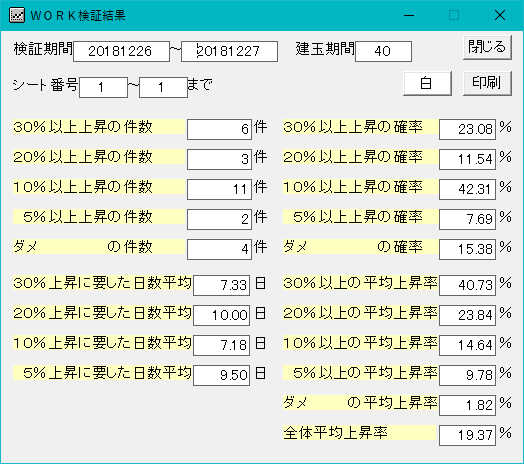Click the 5%以上上昇の件数 value field
Image resolution: width=524 pixels, height=464 pixels.
[219, 220]
